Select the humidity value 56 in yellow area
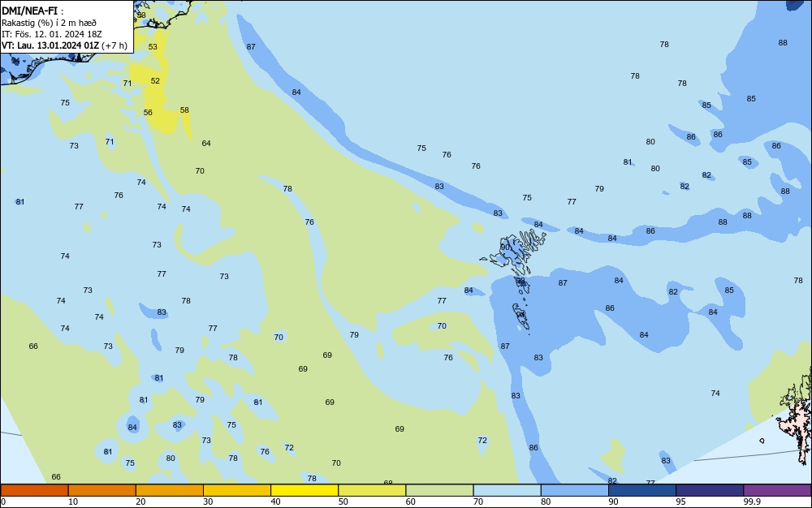The image size is (812, 508). click(148, 112)
